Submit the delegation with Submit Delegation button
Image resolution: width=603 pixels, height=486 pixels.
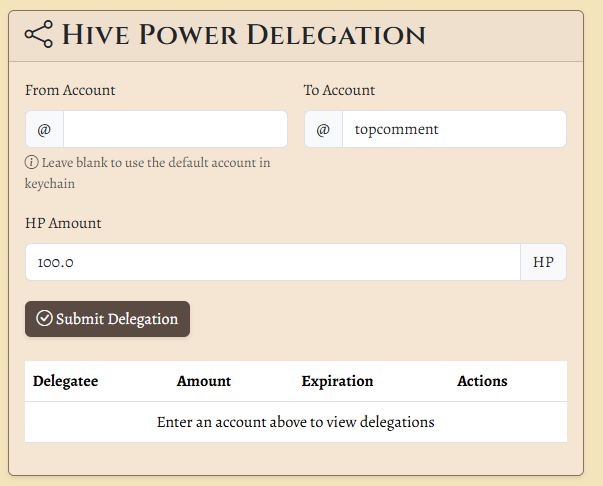coord(107,319)
